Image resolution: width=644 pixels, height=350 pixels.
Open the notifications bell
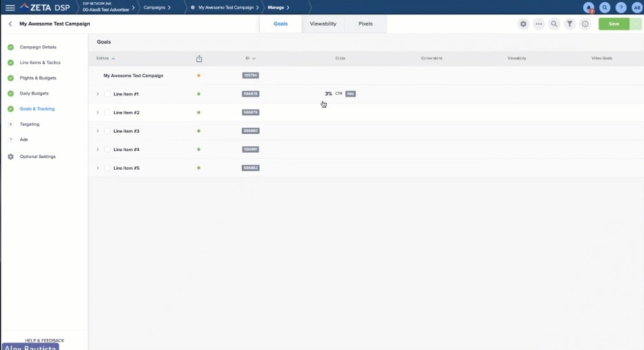point(589,8)
